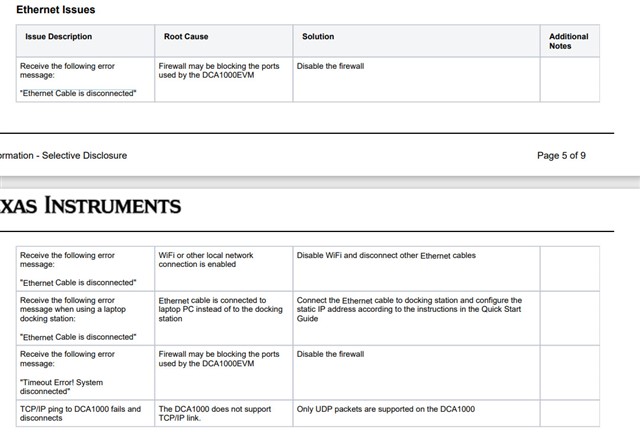Click 'Connect the Ethernet cable to docking station' solution

click(x=409, y=309)
